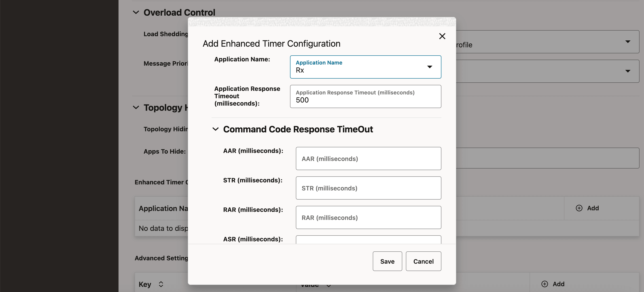Click in the AAR milliseconds field

coord(368,159)
